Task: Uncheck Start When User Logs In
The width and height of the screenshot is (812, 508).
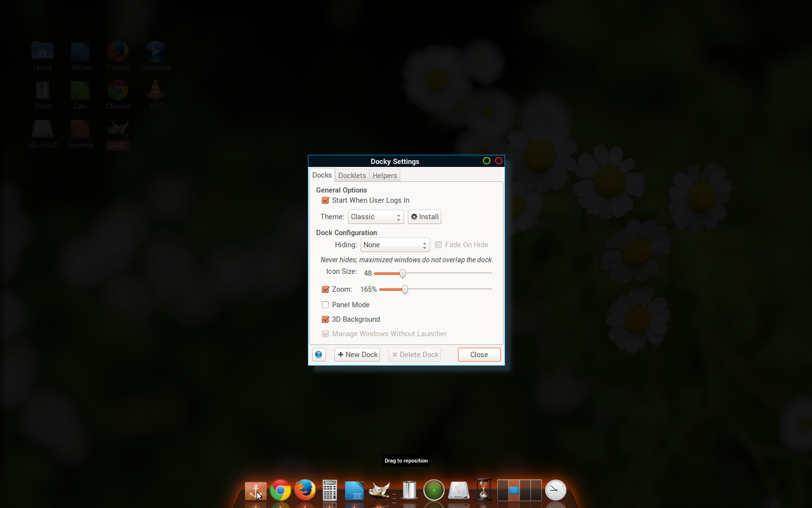Action: (326, 200)
